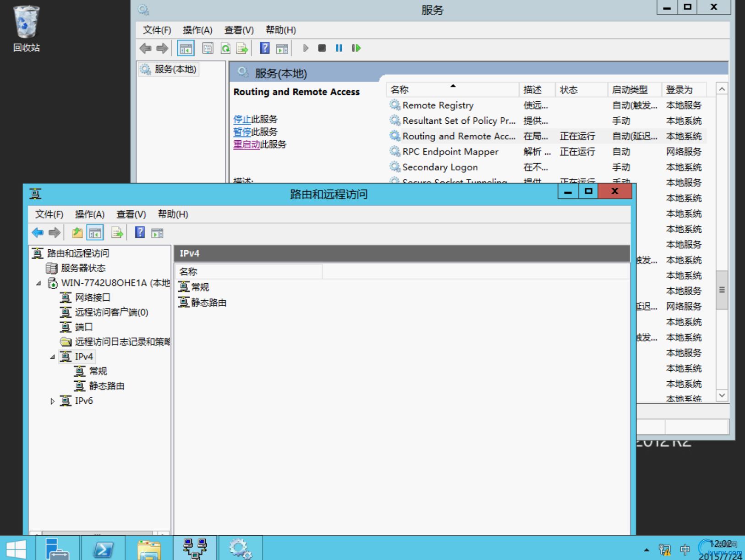Sort services by 启动类型 column header
745x560 pixels.
click(634, 90)
